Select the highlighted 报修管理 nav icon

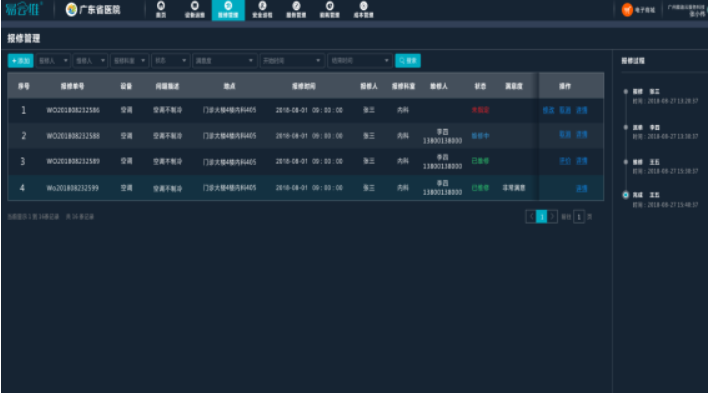[x=228, y=6]
